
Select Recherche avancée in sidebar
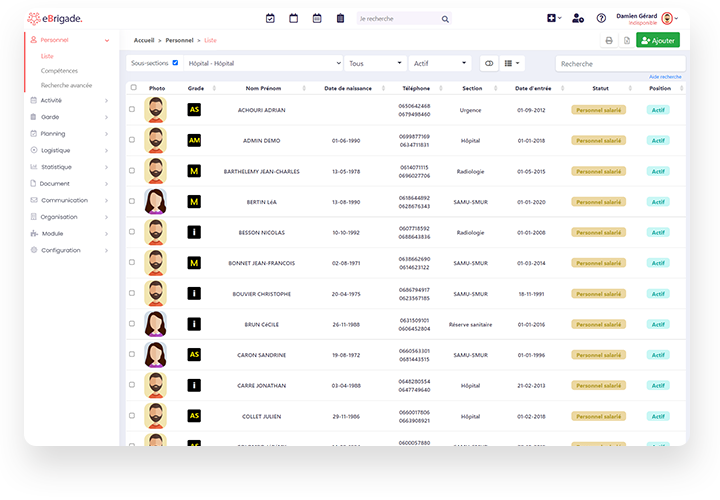coord(66,85)
